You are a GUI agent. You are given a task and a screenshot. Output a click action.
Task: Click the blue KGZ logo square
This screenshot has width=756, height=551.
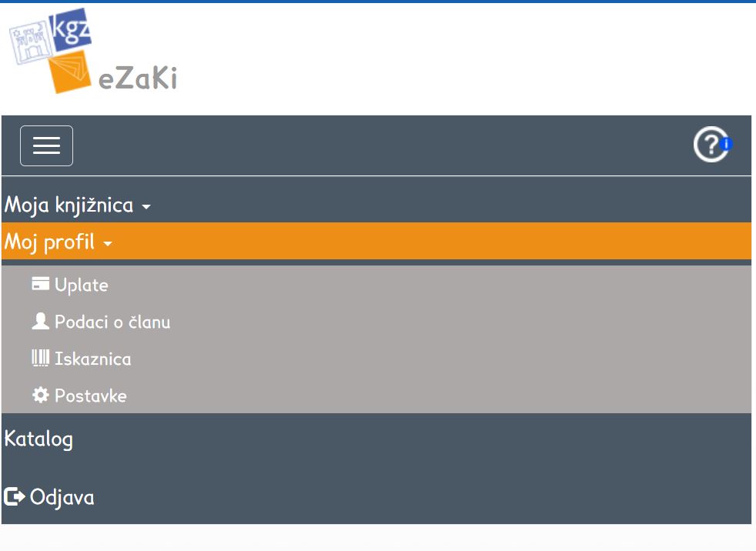tap(71, 29)
